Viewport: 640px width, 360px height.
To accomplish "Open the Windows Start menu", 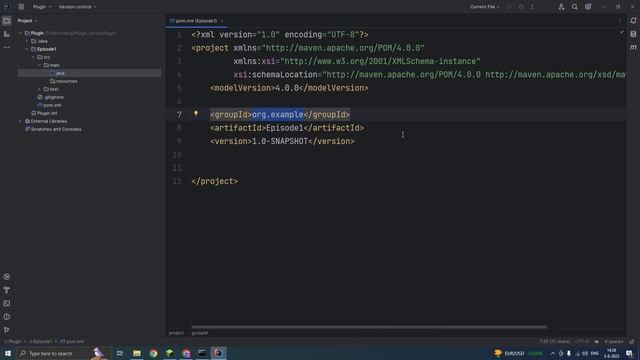I will (x=7, y=353).
